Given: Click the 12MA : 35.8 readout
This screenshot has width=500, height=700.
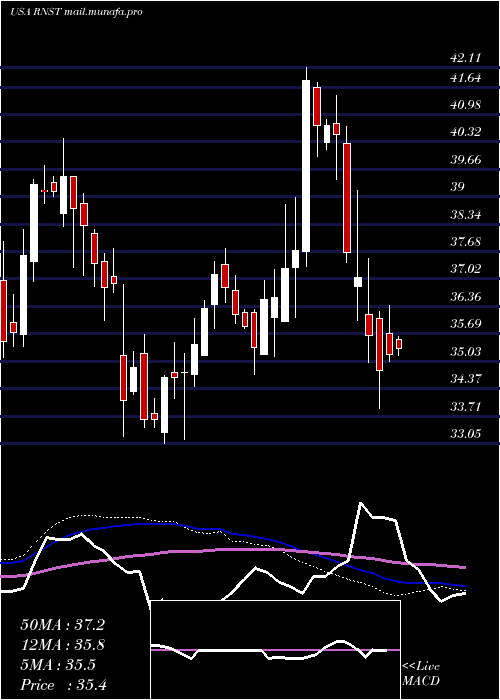Looking at the screenshot, I should coord(62,645).
